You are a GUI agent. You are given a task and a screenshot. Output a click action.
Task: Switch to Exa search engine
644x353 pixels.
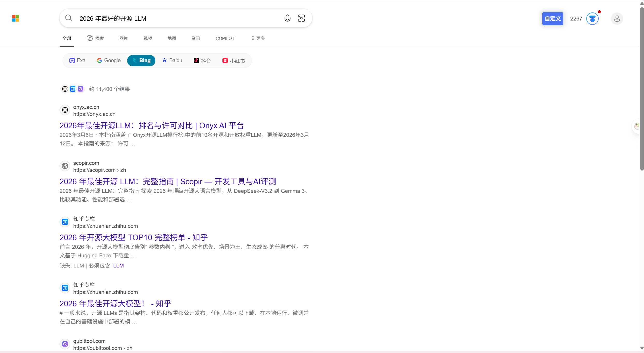pos(77,61)
